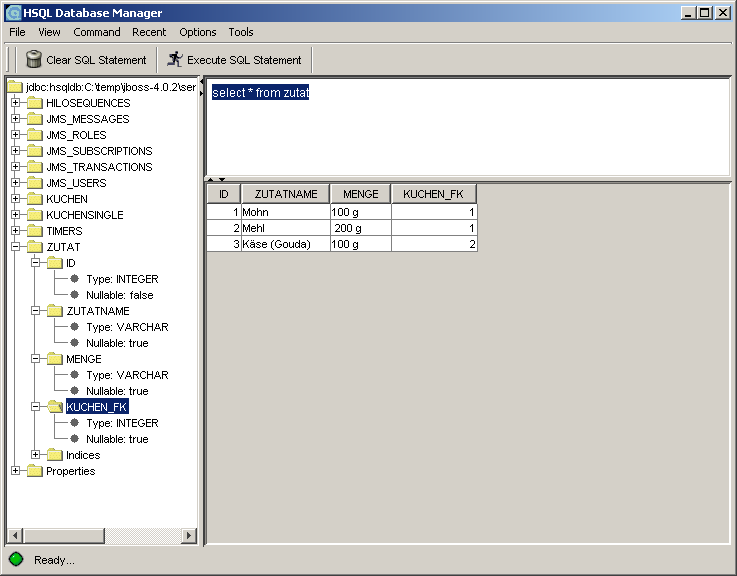Select the Mohn cell in results
This screenshot has width=737, height=576.
(285, 212)
